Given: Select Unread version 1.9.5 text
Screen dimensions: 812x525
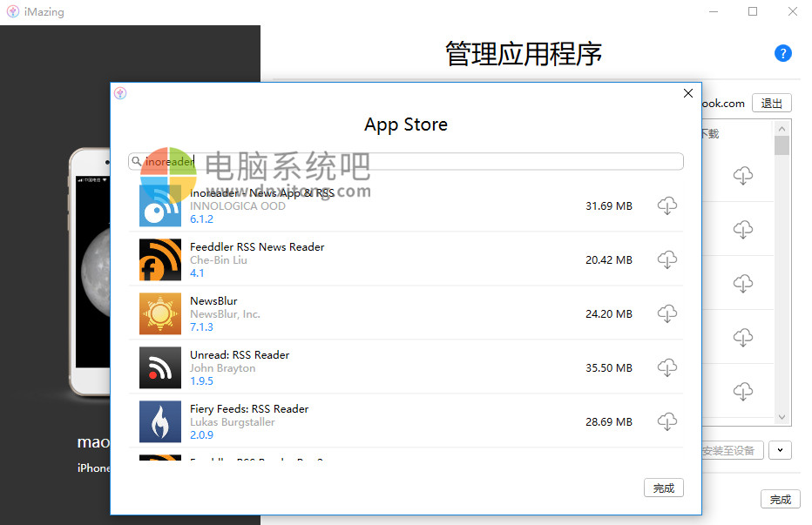Looking at the screenshot, I should coord(201,381).
